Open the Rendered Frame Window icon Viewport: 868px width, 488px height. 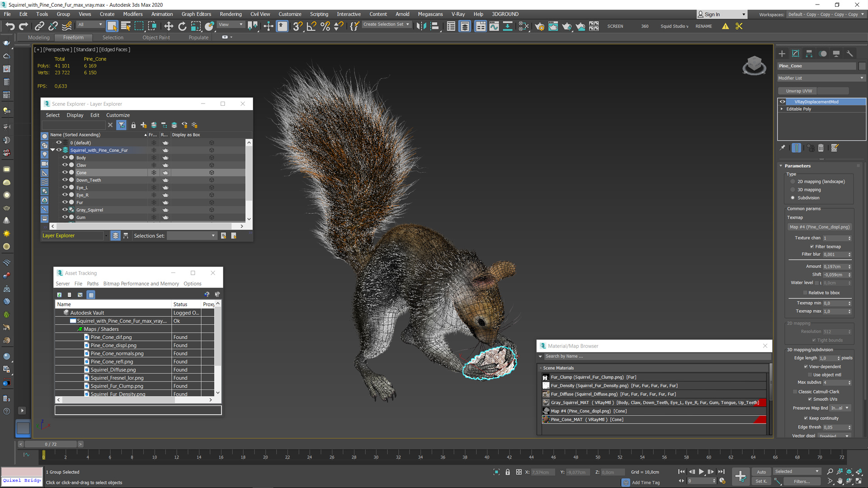[553, 26]
